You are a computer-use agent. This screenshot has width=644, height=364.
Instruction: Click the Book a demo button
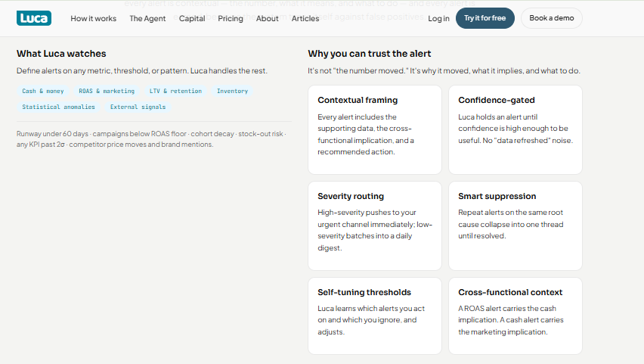[552, 18]
